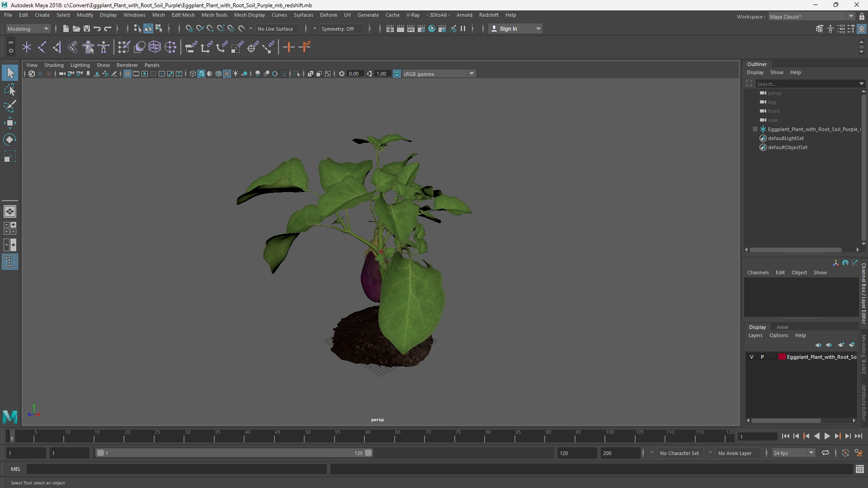The image size is (868, 488).
Task: Pick the Scale tool in toolbox
Action: [x=10, y=156]
